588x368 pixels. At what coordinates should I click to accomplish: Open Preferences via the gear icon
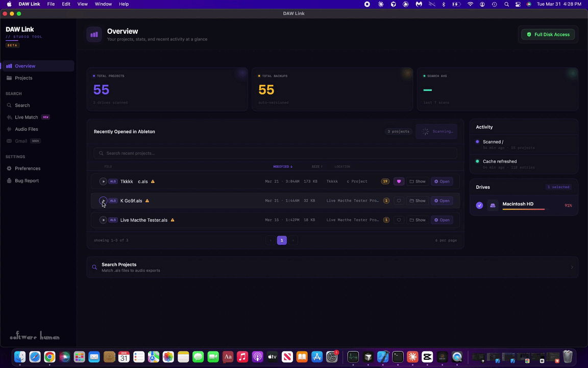9,168
